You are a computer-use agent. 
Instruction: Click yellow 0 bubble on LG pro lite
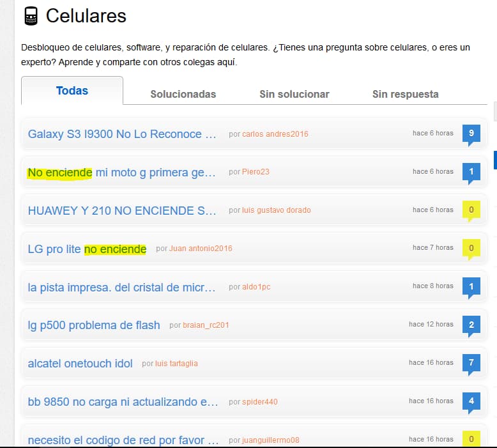coord(471,248)
